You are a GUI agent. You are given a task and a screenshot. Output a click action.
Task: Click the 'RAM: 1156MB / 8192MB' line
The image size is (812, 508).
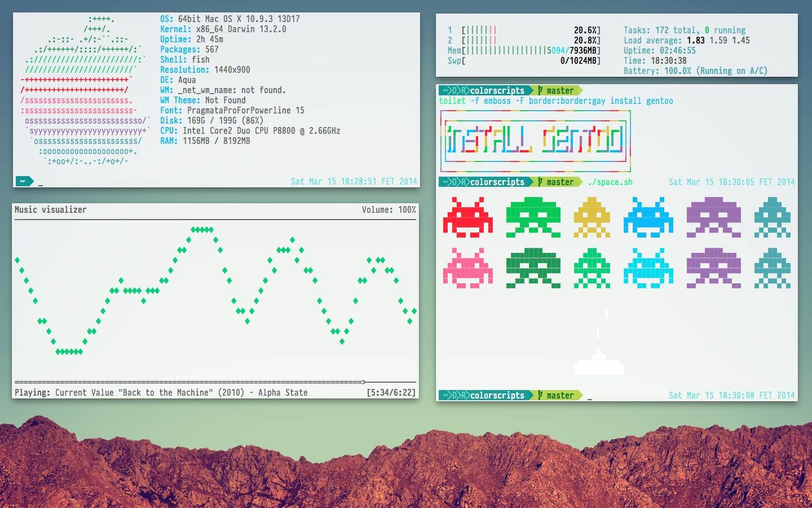(205, 141)
